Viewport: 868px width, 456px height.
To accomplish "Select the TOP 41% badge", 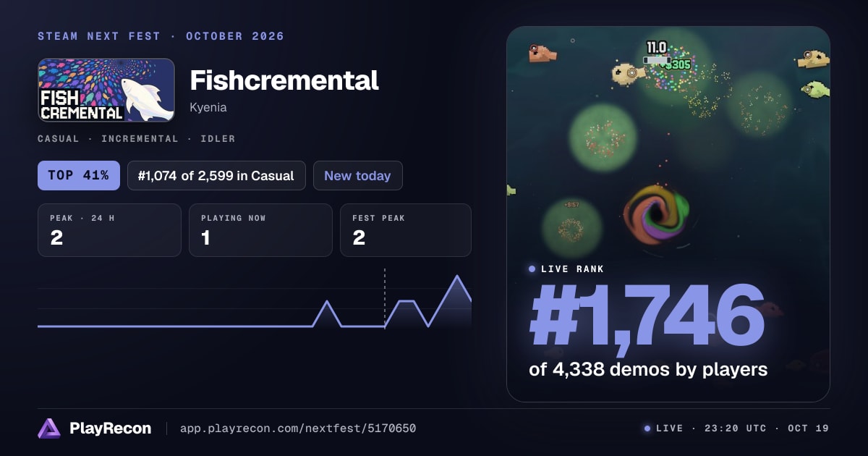I will [79, 175].
